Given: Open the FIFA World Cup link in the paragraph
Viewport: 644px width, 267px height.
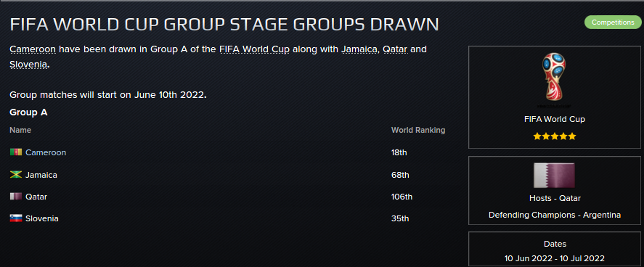Looking at the screenshot, I should (x=255, y=49).
